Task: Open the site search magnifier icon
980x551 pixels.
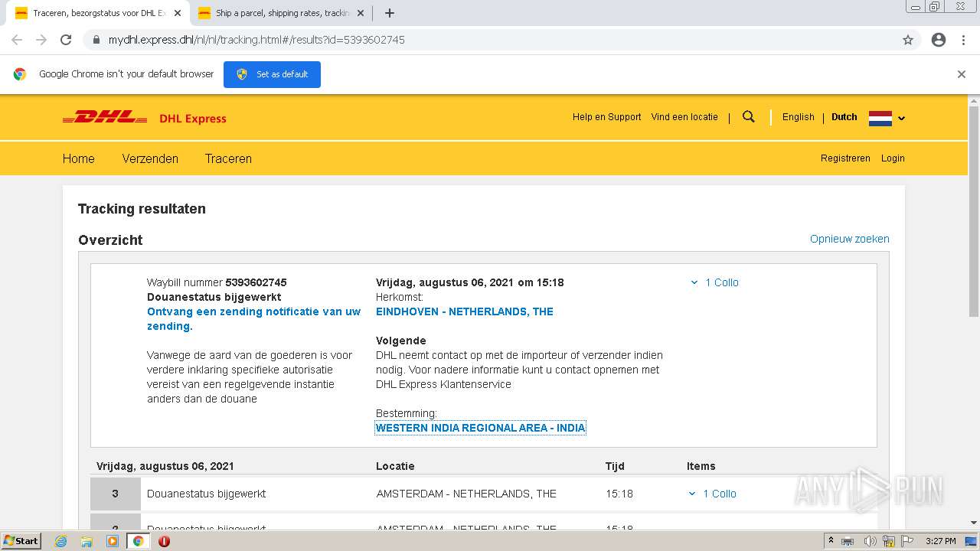Action: (749, 117)
